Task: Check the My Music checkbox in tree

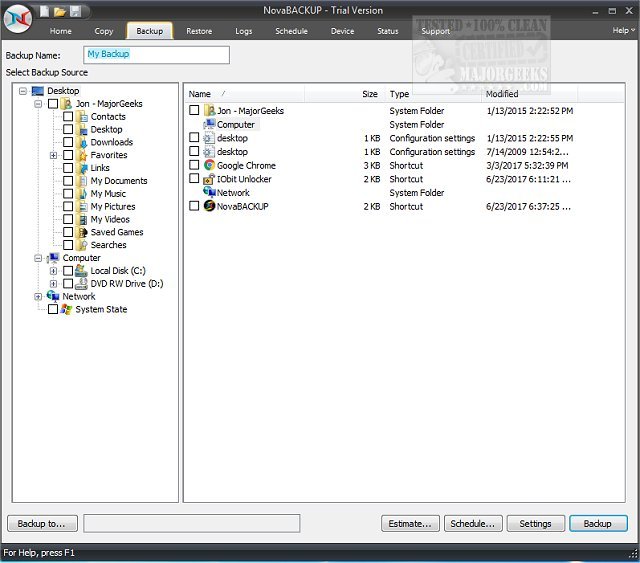Action: [x=68, y=194]
